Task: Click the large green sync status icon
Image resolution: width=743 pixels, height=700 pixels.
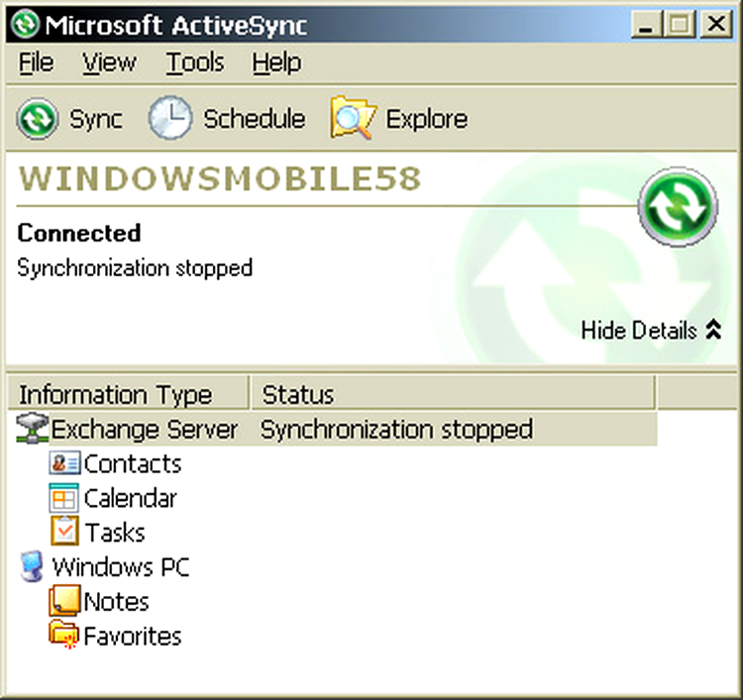Action: (x=678, y=207)
